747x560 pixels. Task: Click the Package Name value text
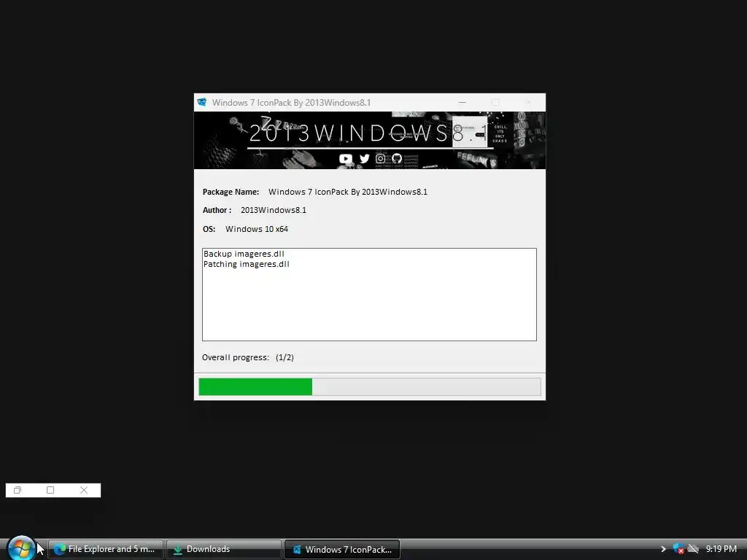(x=348, y=192)
